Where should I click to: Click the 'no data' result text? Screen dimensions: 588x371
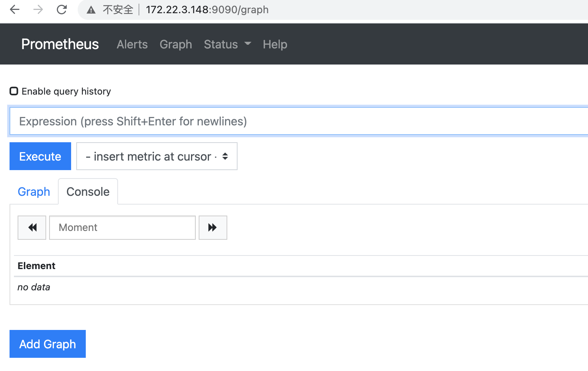(x=34, y=287)
